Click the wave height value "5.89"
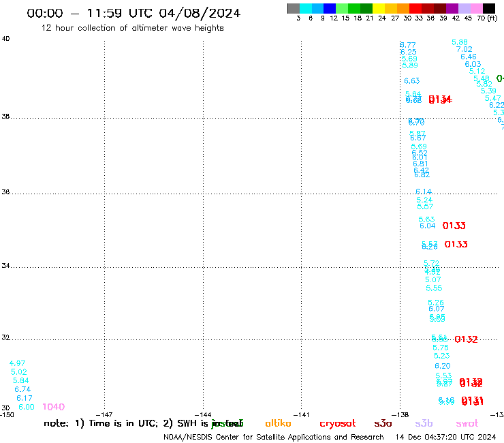504x443 pixels. pyautogui.click(x=410, y=65)
